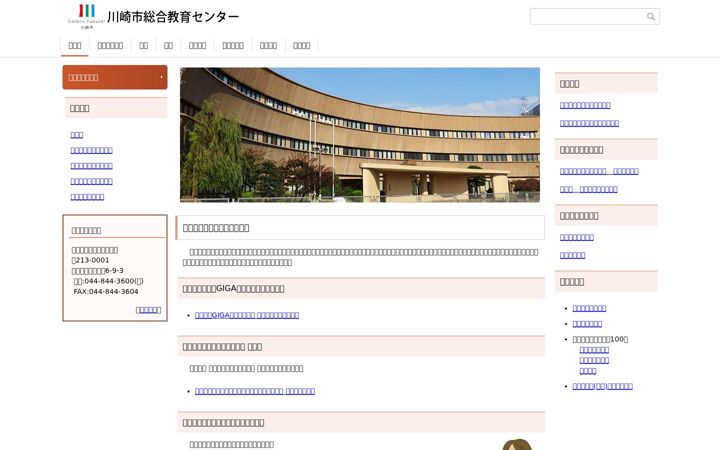The image size is (720, 450).
Task: Click the address line ending "6-9-3"
Action: click(97, 270)
